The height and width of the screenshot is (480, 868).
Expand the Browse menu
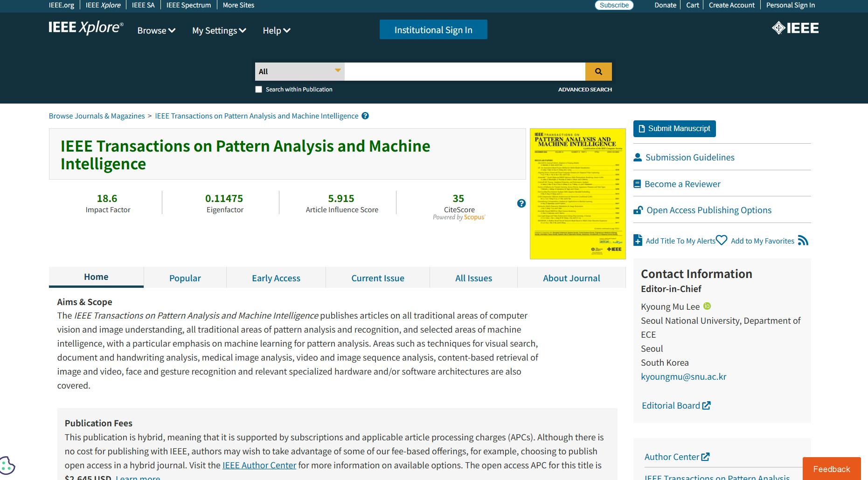coord(156,30)
